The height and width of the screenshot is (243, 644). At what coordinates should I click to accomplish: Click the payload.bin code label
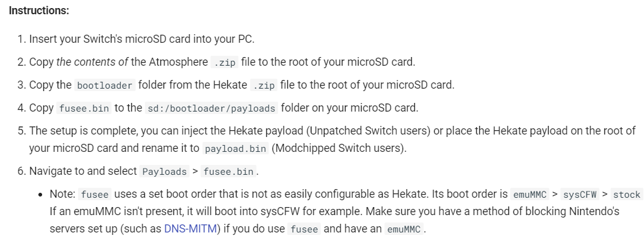(x=235, y=148)
